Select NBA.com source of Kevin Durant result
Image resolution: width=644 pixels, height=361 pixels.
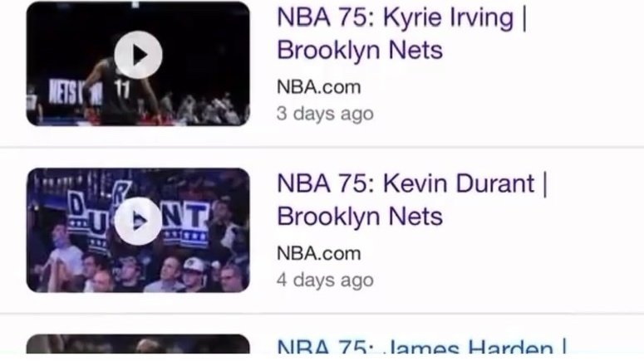point(319,253)
